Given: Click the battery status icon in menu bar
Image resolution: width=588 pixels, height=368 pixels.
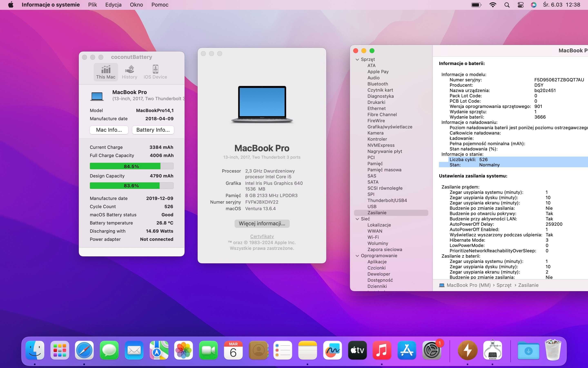Looking at the screenshot, I should click(x=476, y=5).
